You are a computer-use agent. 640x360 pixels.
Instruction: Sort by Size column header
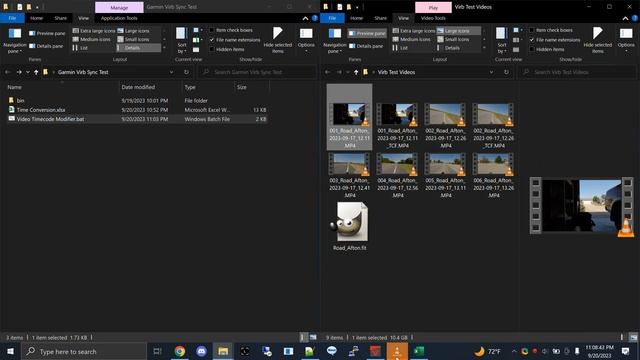tap(252, 87)
